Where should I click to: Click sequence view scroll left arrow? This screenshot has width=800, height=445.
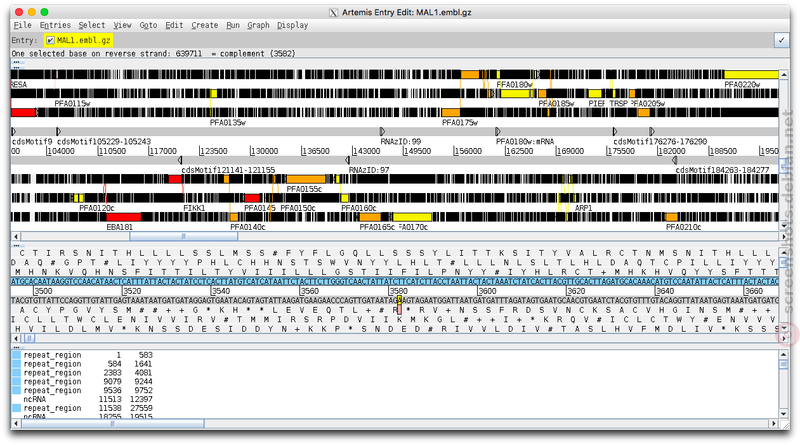[x=16, y=338]
